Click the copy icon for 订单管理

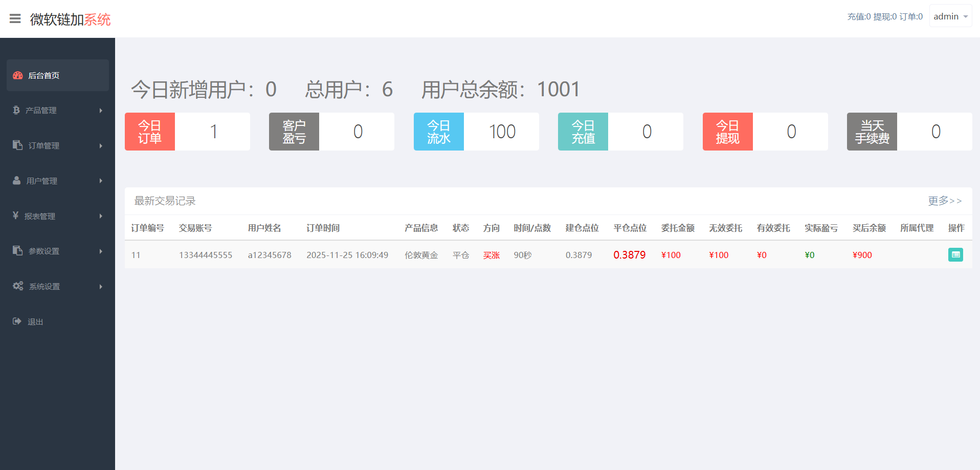(x=17, y=145)
